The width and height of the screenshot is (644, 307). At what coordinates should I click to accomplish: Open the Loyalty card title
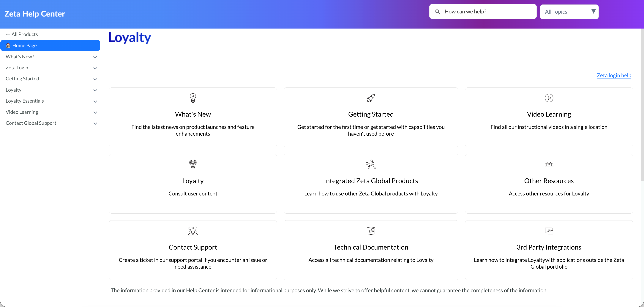(x=193, y=181)
